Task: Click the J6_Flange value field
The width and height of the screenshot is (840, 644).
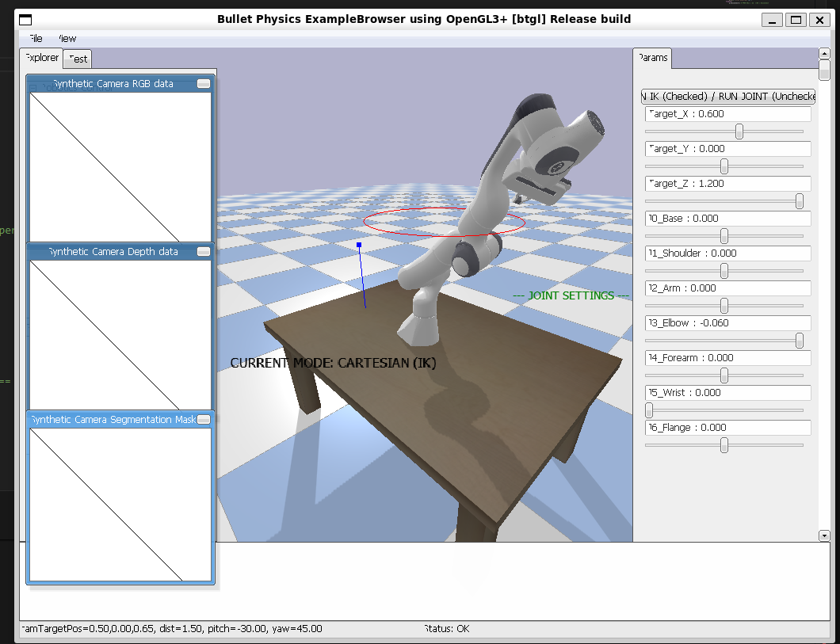Action: pos(728,427)
